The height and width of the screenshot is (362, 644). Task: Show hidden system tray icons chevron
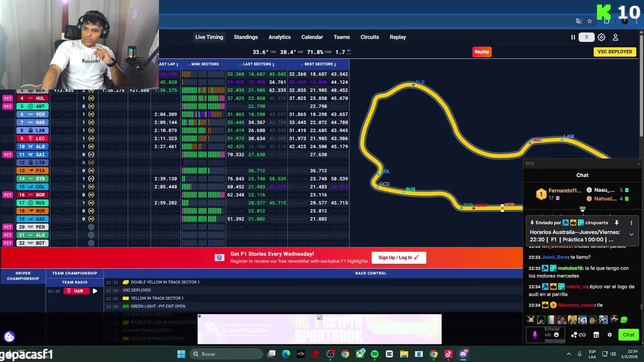point(569,354)
